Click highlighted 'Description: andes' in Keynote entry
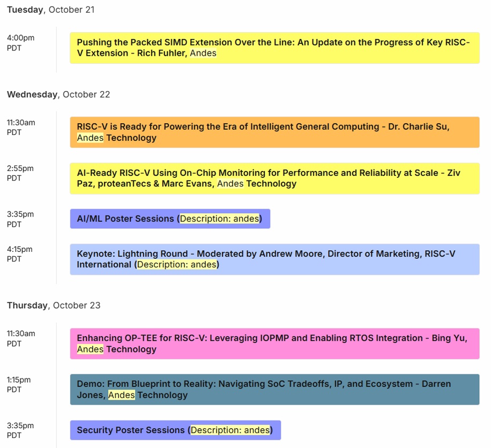The height and width of the screenshot is (448, 491). click(177, 265)
